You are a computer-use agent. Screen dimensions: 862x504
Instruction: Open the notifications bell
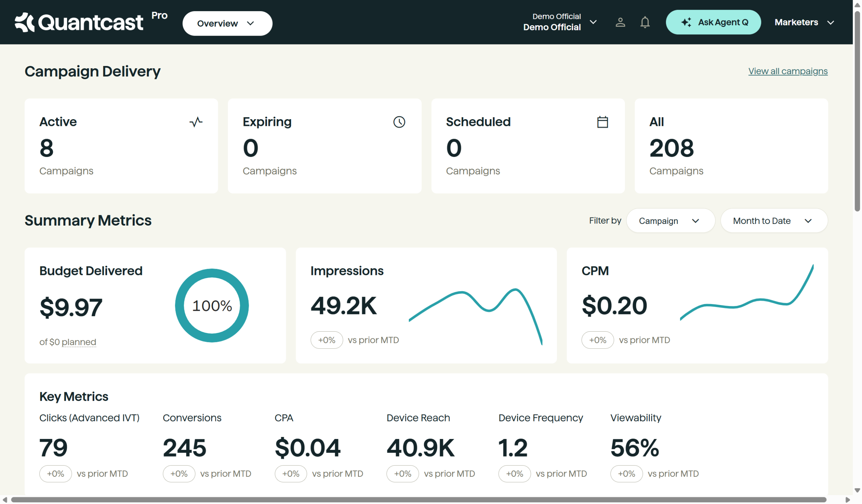click(645, 23)
